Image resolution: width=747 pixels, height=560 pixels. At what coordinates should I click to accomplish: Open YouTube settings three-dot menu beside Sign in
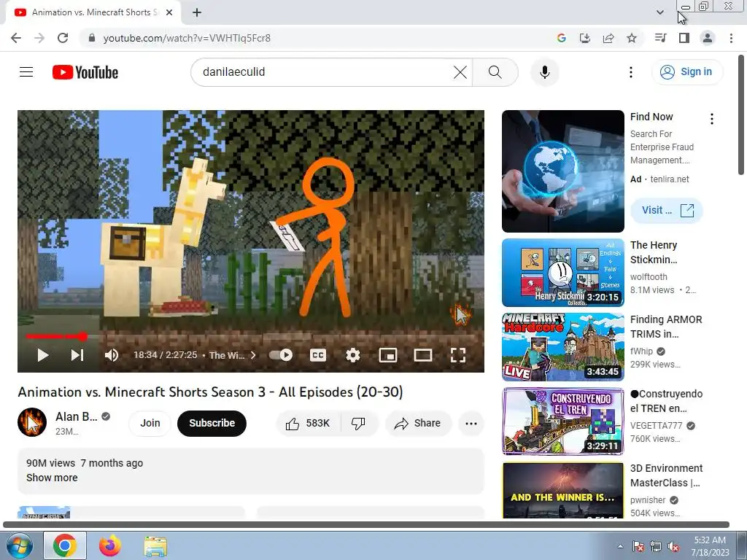point(631,72)
